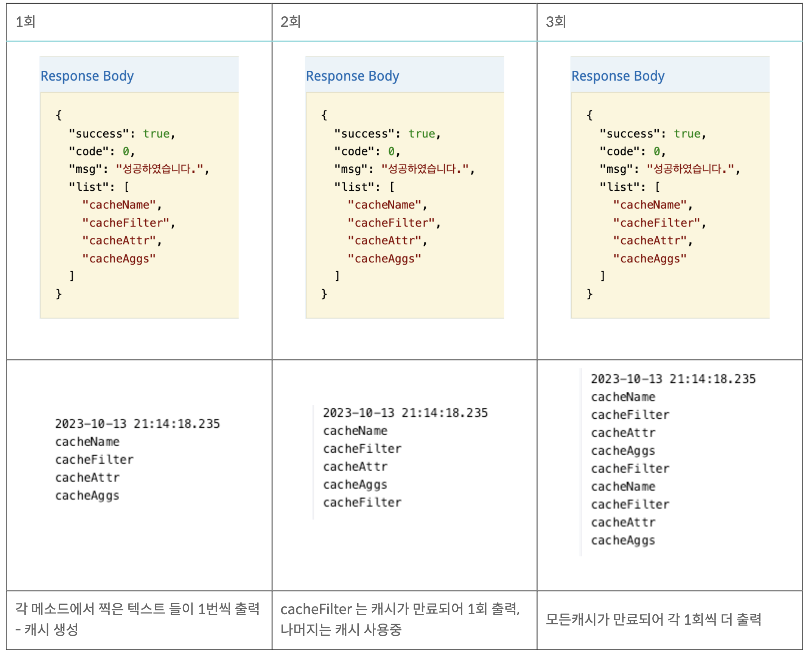
Task: Click final cacheAggs log line in 3회 column
Action: coord(623,540)
